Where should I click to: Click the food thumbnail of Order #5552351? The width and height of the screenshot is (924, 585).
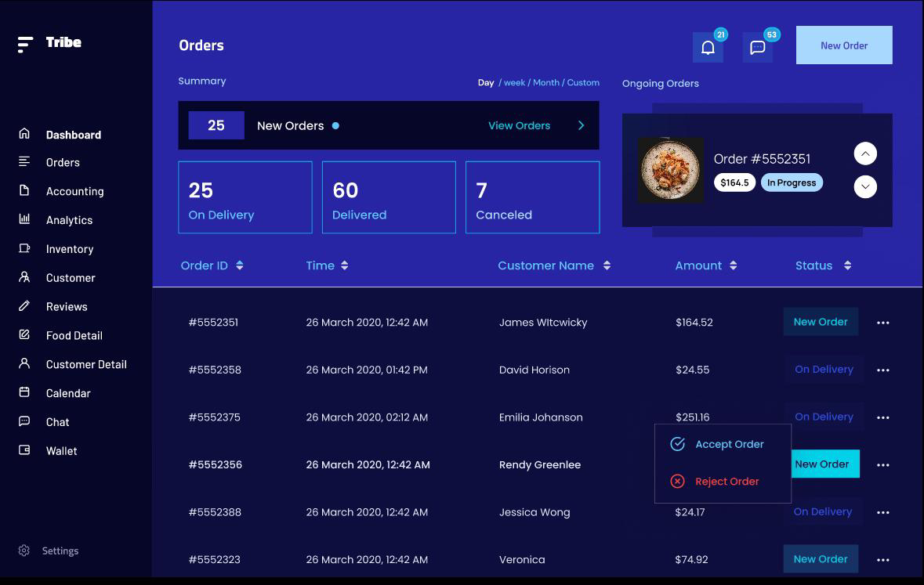670,170
